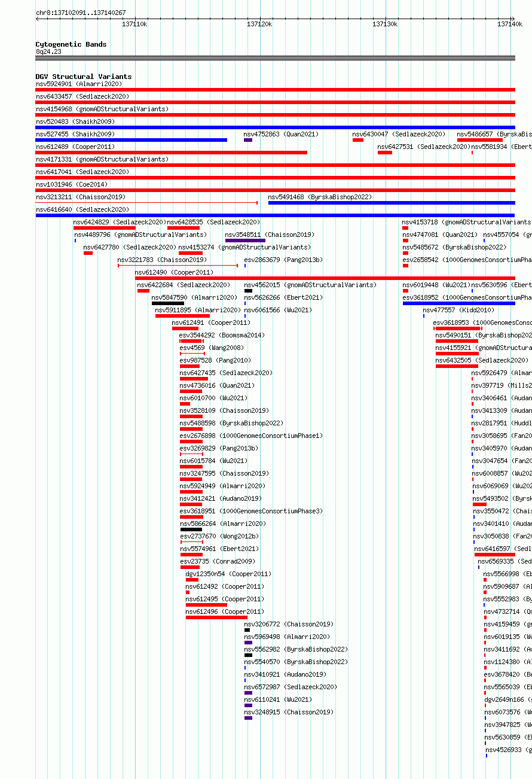Open nsv3206772 (Chaisson2019) variant
The image size is (532, 779).
289,624
